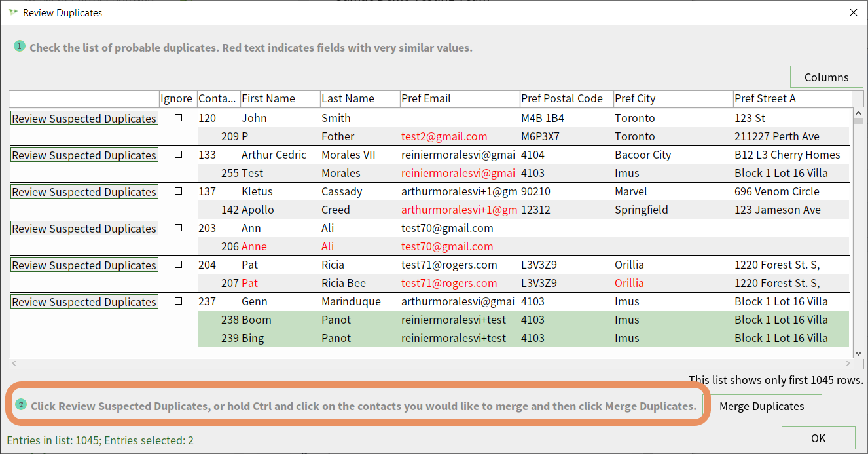Screen dimensions: 868x454
Task: Click Springfield city cell
Action: point(642,210)
